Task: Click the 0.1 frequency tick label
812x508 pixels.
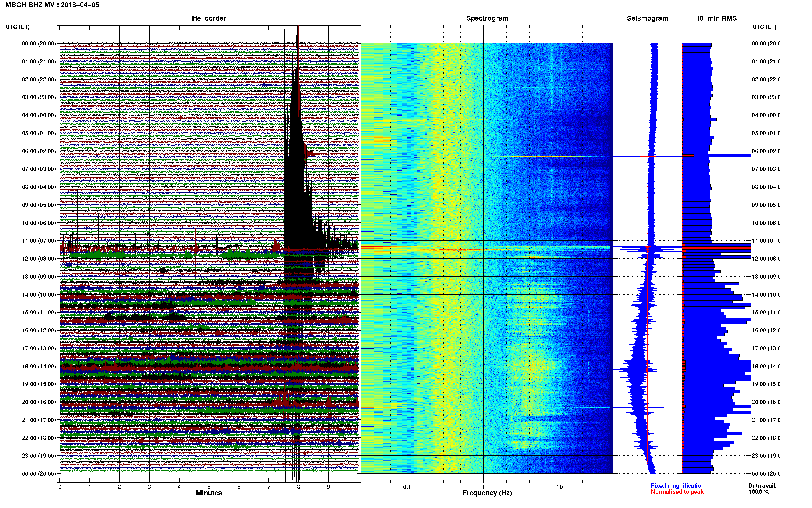Action: 407,487
